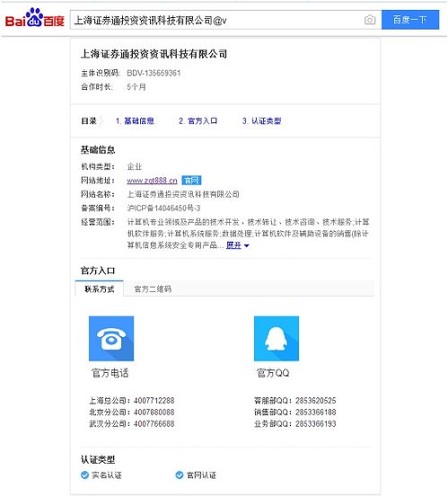This screenshot has height=497, width=448.
Task: Click the official QQ penguin icon
Action: (x=277, y=339)
